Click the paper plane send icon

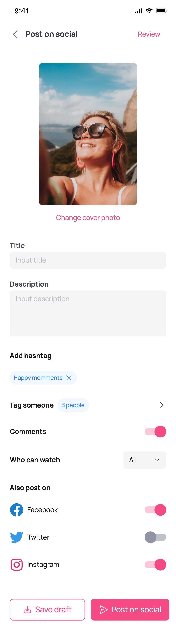pos(104,610)
